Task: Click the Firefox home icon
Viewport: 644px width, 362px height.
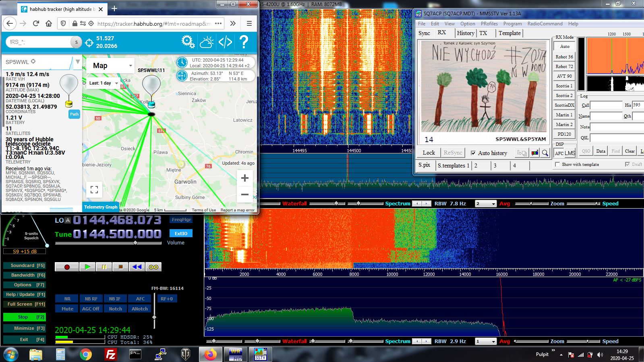Action: click(49, 23)
